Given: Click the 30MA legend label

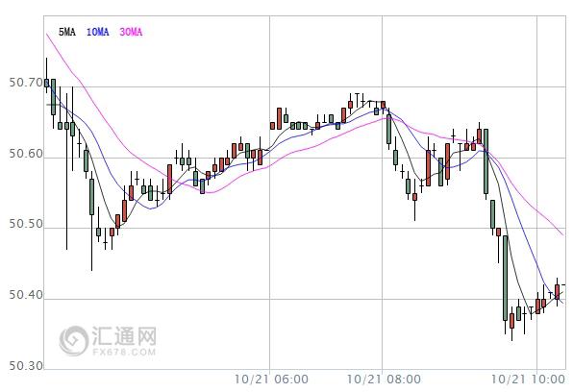Looking at the screenshot, I should (x=131, y=32).
